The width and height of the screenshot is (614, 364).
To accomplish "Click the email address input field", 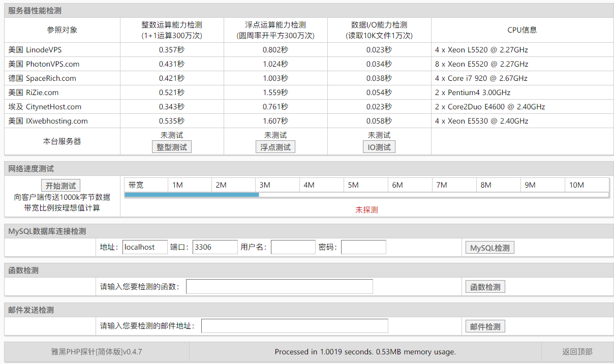I will click(x=294, y=326).
